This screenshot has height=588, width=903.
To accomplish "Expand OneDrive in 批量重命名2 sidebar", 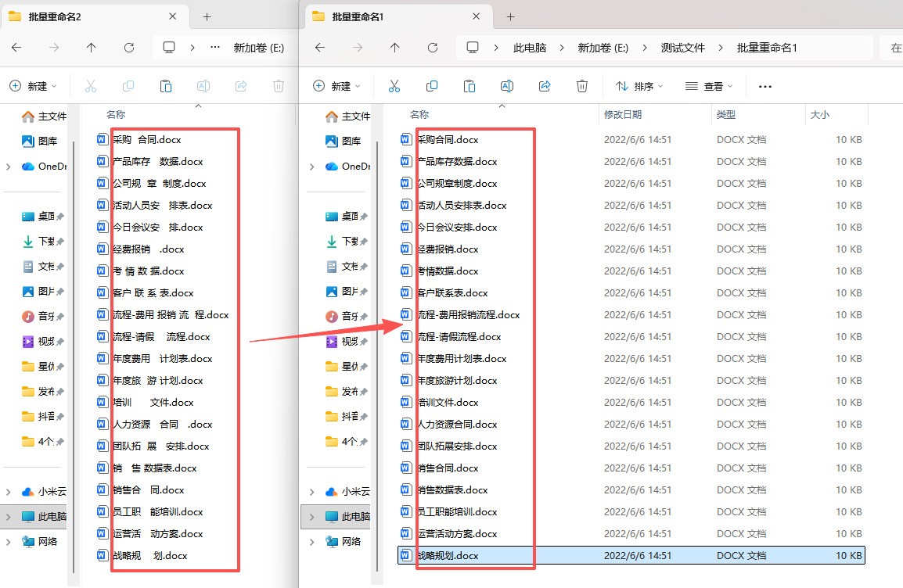I will (8, 167).
